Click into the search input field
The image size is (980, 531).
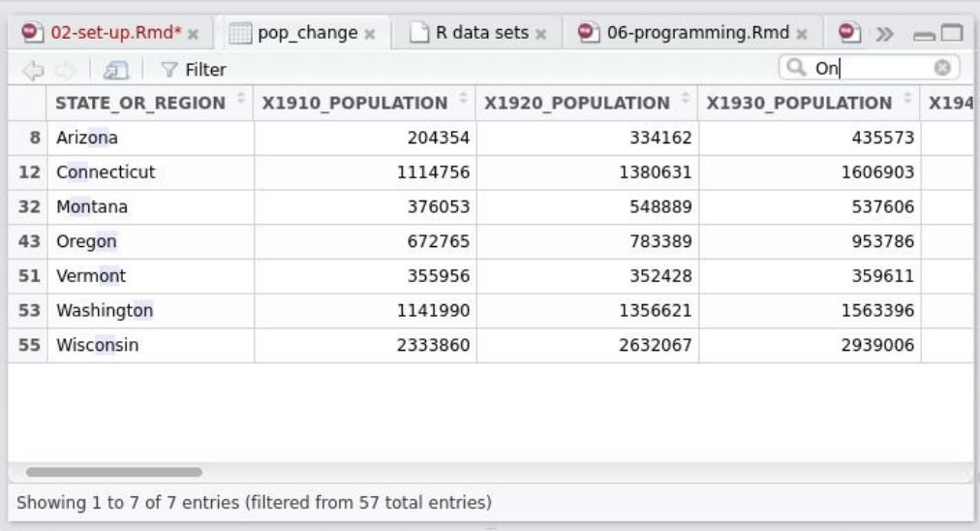pos(872,69)
